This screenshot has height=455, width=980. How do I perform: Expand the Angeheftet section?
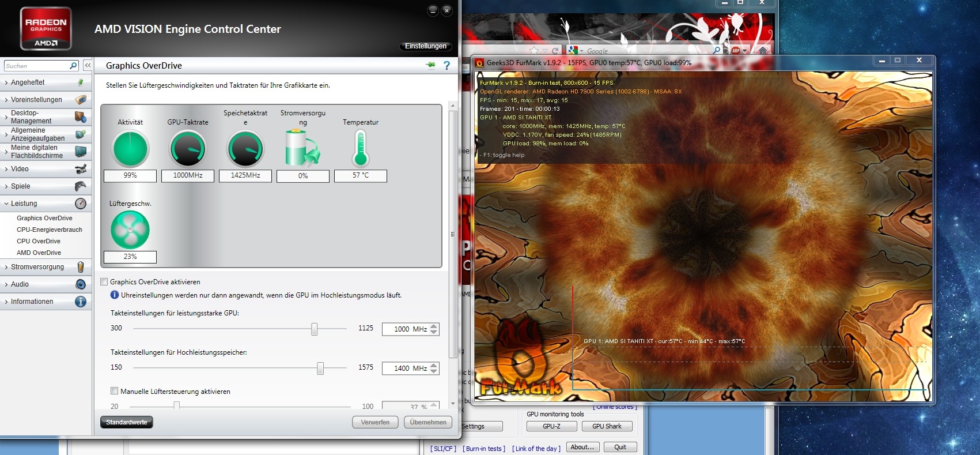tap(6, 82)
